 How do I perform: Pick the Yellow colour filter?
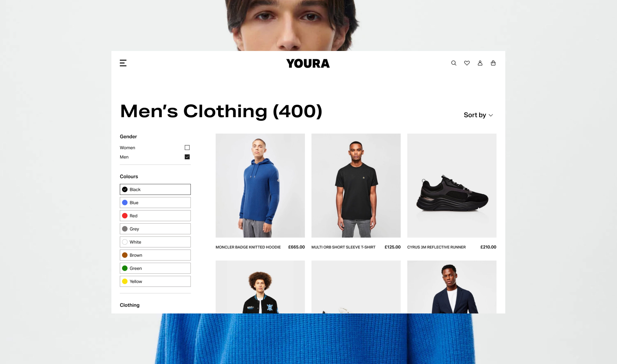[x=155, y=281]
